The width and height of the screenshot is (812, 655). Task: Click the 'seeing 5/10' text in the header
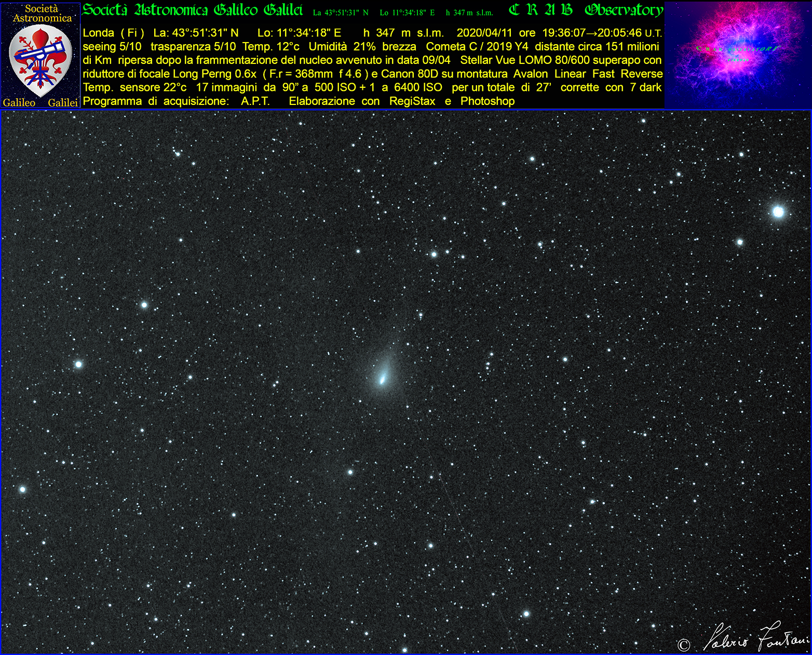112,47
